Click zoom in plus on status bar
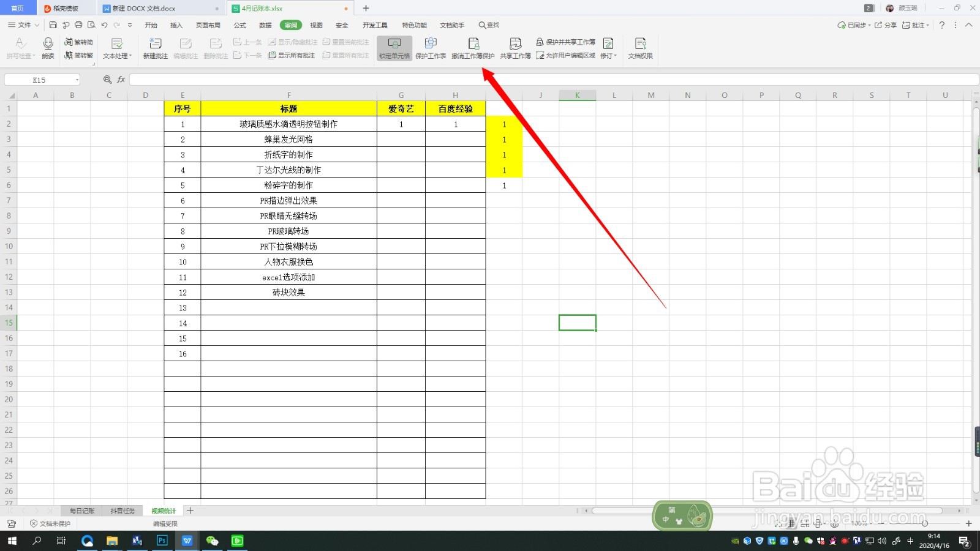The height and width of the screenshot is (551, 980). coord(969,523)
